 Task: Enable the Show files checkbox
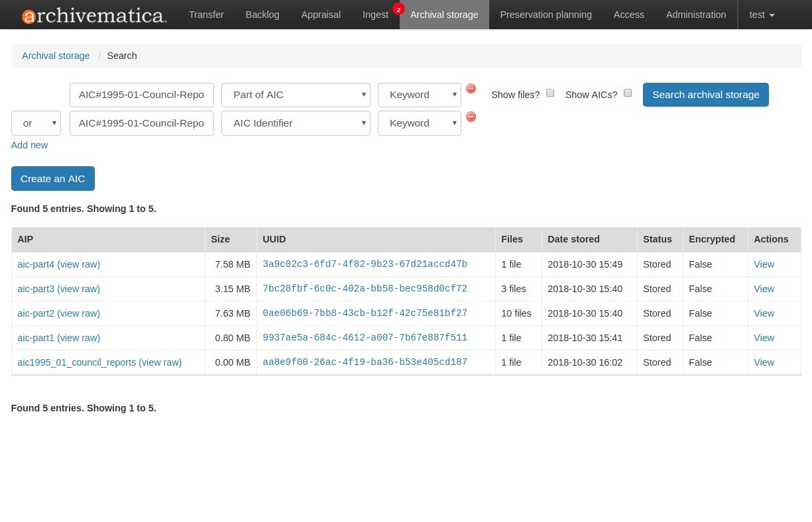(550, 93)
